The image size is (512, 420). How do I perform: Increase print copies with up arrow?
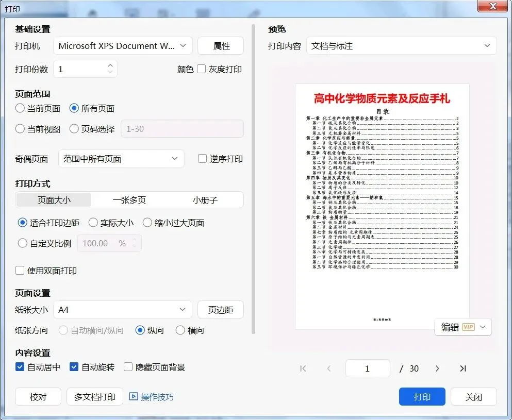(x=110, y=65)
